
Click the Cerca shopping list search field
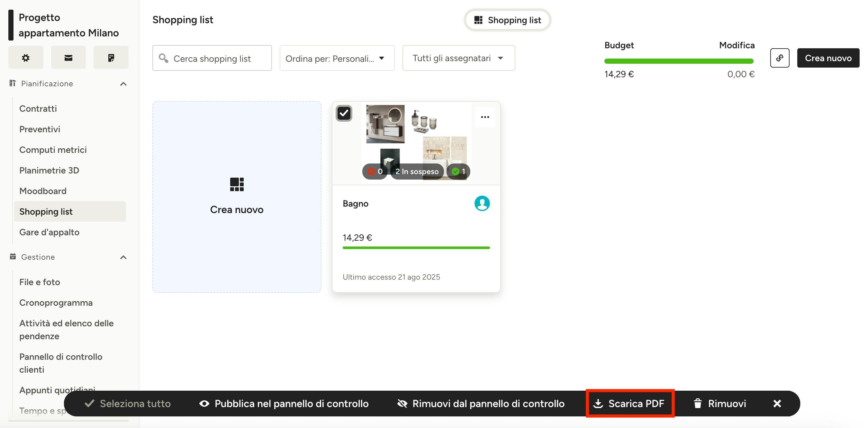(x=212, y=58)
